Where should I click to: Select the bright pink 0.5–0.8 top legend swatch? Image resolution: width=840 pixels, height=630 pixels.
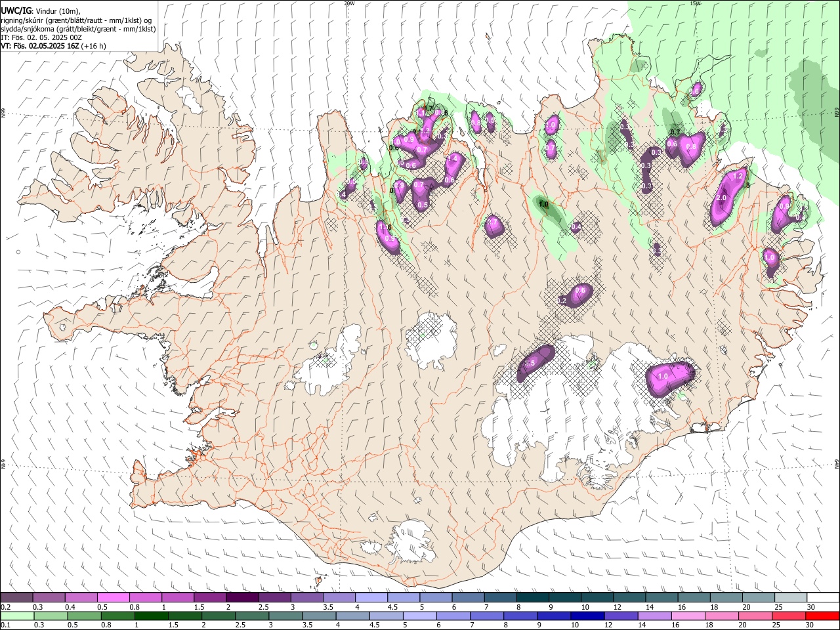(114, 598)
